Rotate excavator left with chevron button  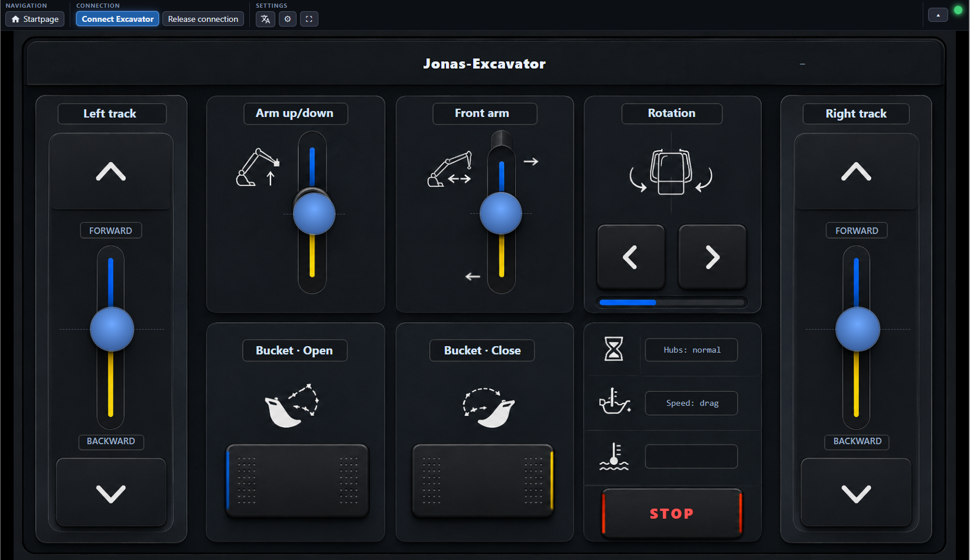631,257
